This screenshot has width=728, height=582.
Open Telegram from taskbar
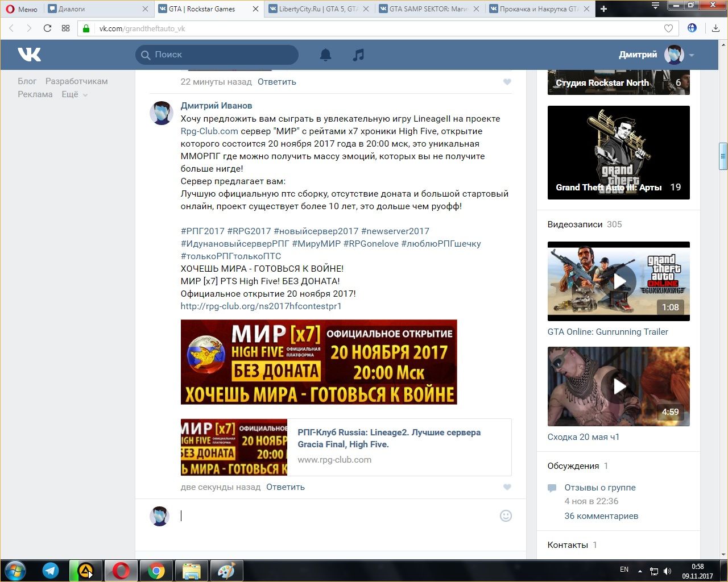(x=51, y=571)
